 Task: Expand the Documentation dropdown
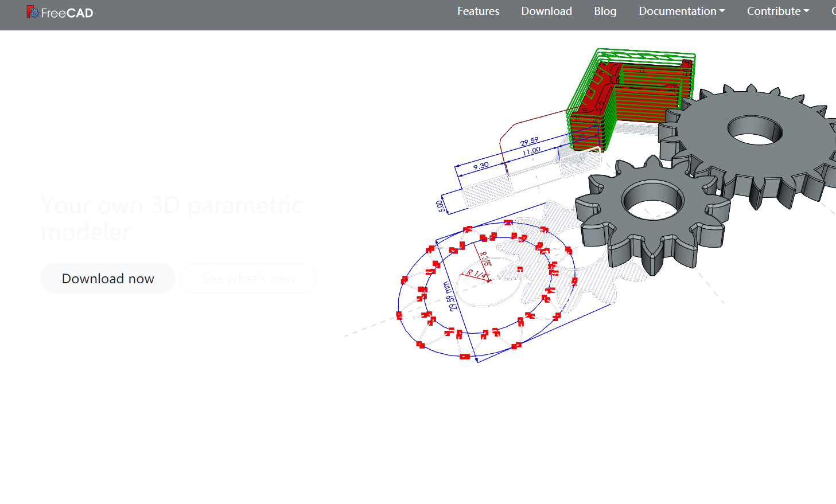click(x=682, y=11)
